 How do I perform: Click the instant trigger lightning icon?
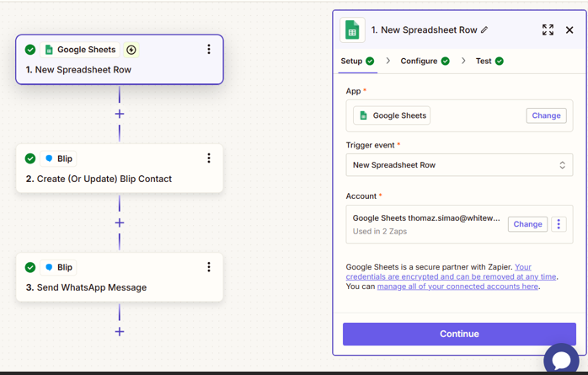[x=131, y=50]
